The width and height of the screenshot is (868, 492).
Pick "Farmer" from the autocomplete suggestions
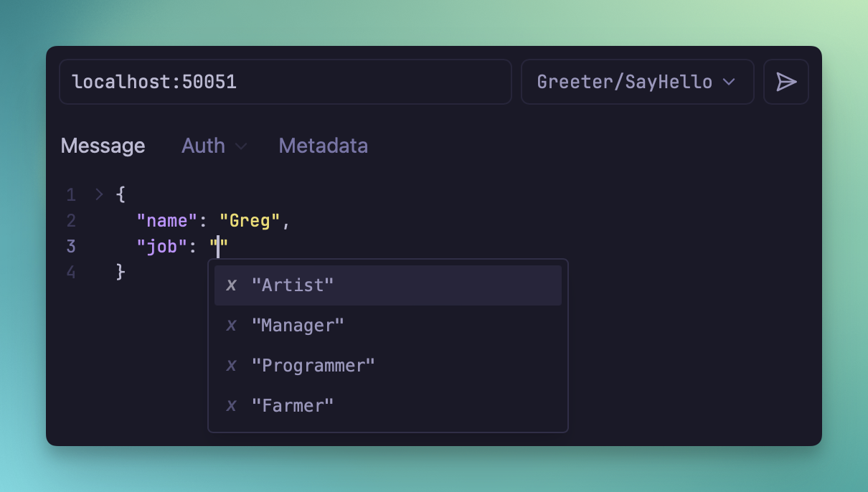point(293,406)
